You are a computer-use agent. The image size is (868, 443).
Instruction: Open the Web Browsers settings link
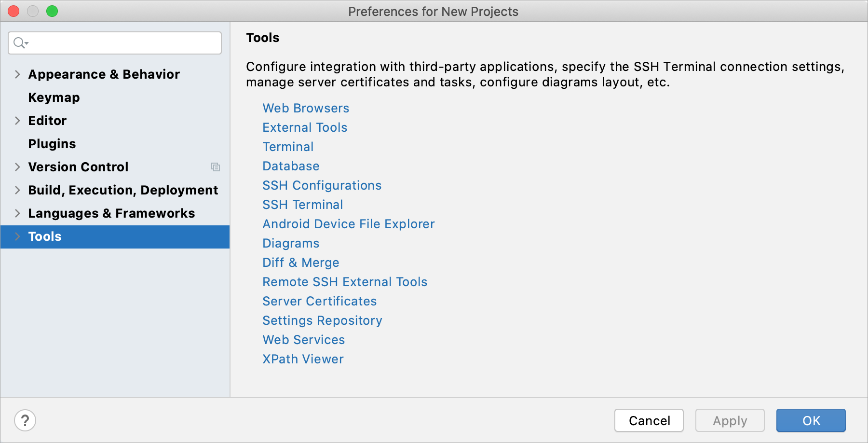coord(306,108)
